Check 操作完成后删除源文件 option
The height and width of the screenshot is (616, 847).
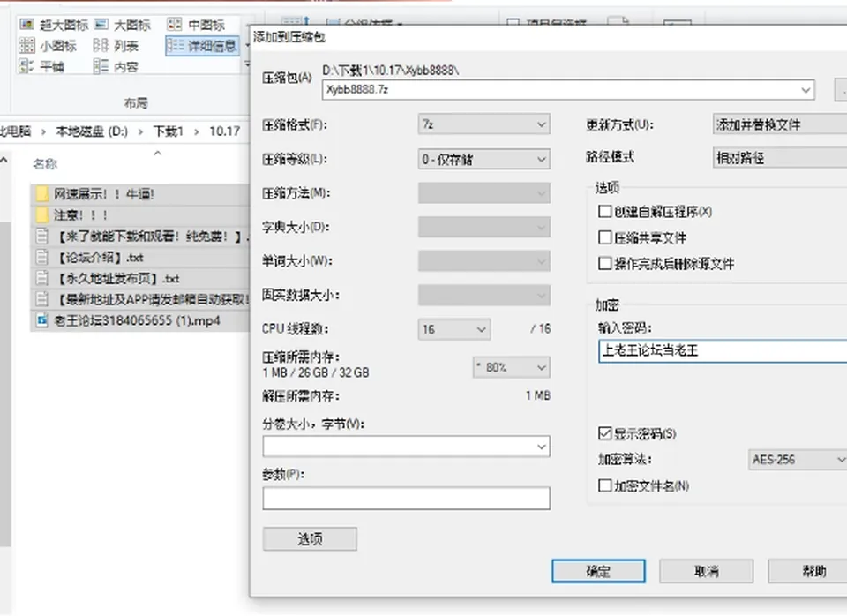tap(605, 263)
